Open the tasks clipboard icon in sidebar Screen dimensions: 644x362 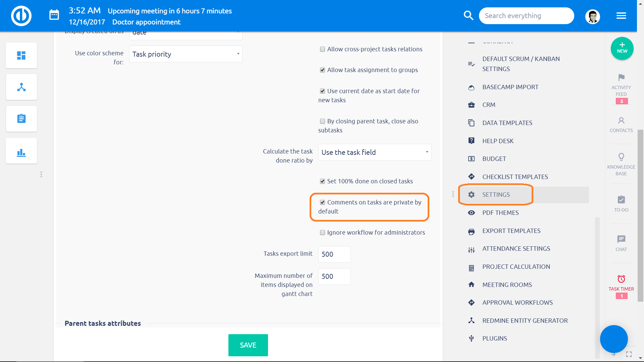pos(21,119)
